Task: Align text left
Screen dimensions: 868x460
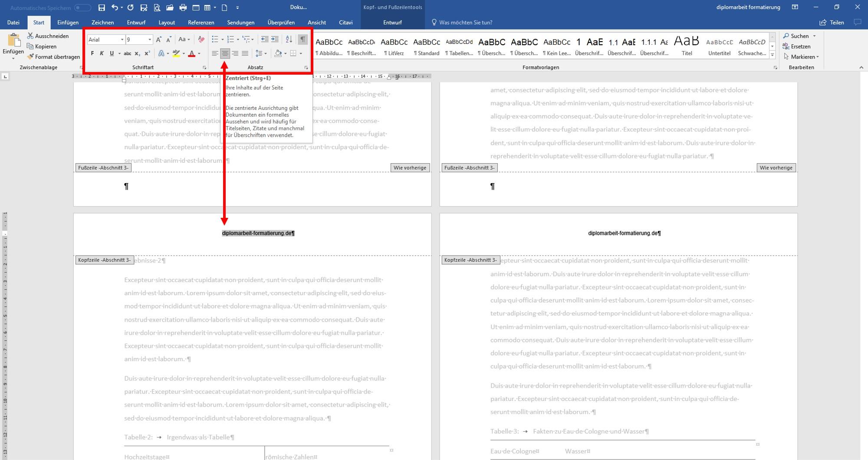Action: (215, 53)
